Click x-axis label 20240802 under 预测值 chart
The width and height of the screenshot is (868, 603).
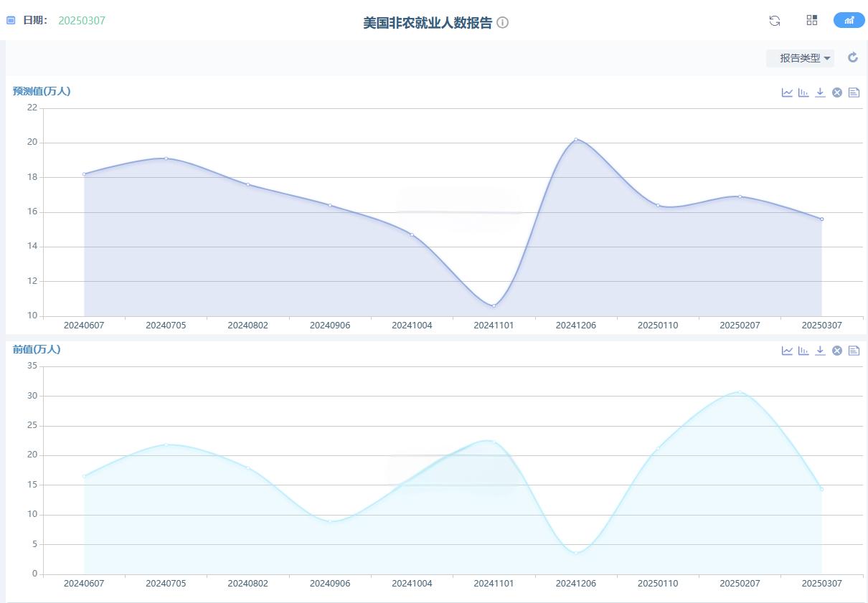(248, 326)
